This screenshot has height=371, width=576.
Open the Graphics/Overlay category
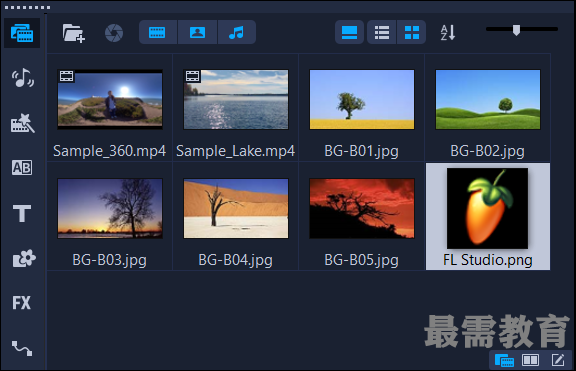click(x=24, y=258)
